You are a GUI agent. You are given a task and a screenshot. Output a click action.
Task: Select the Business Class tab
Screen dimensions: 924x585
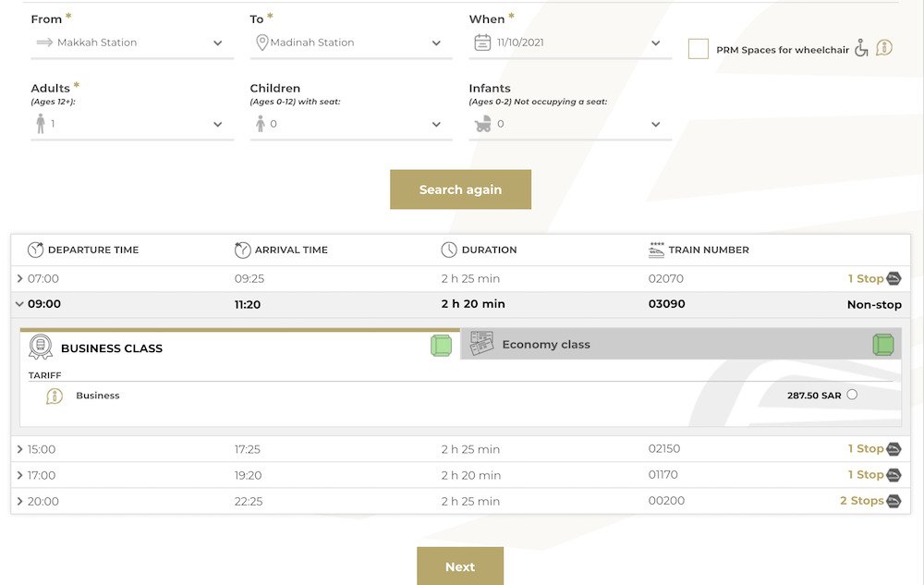(112, 348)
